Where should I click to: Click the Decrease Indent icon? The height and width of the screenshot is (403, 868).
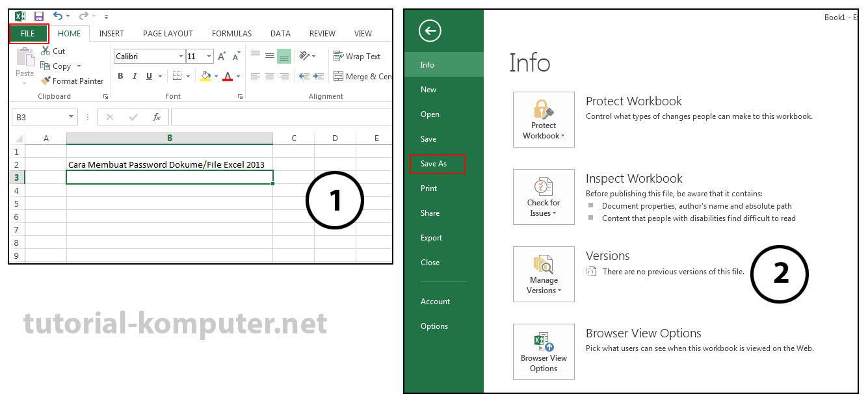click(x=304, y=76)
